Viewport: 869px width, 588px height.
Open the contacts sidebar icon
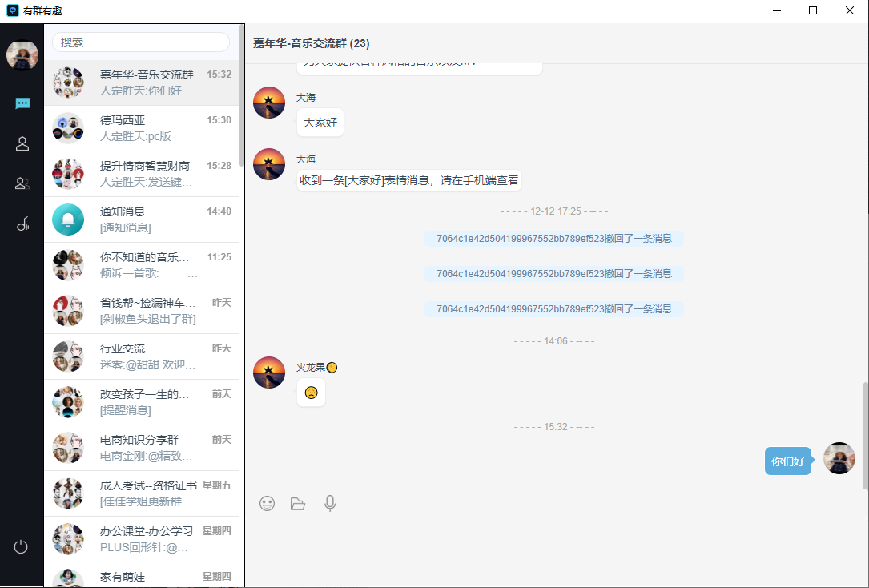point(22,143)
